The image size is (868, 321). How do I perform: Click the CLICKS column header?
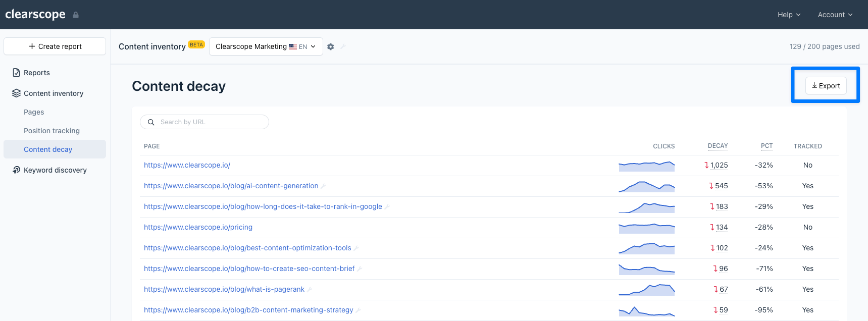pyautogui.click(x=663, y=146)
